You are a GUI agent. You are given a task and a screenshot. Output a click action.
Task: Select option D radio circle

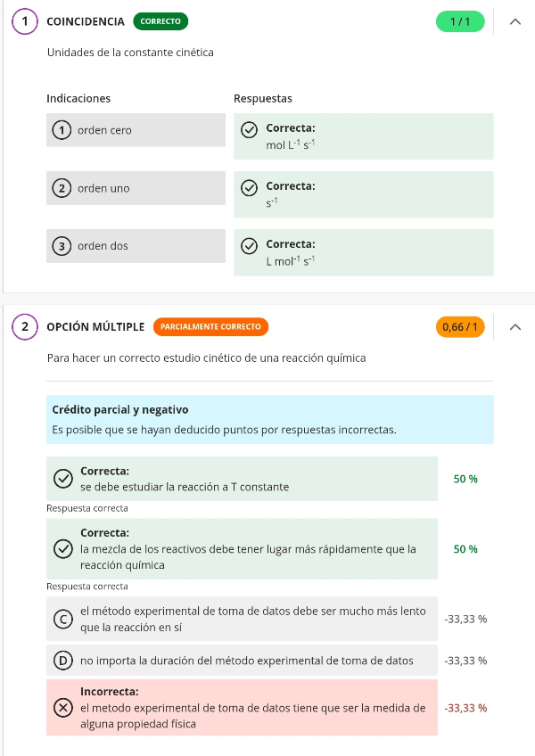pyautogui.click(x=63, y=661)
